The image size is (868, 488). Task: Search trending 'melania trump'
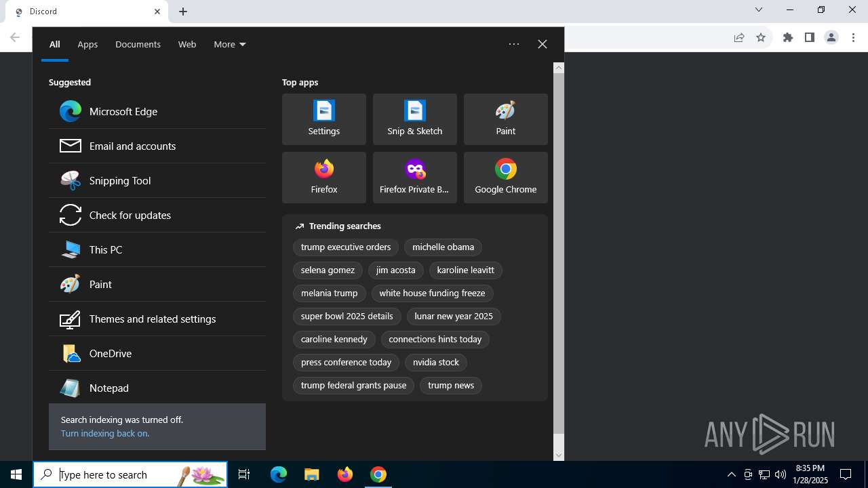coord(330,293)
